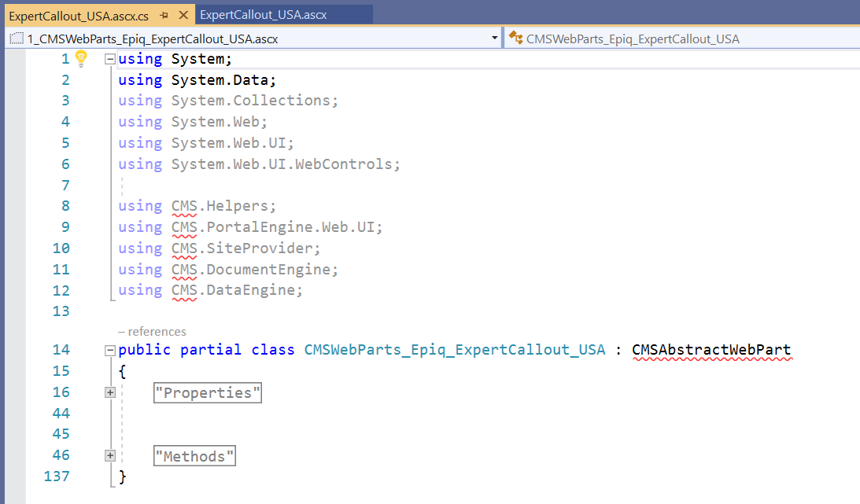
Task: Click the class icon in the type navigation bar
Action: (x=515, y=38)
